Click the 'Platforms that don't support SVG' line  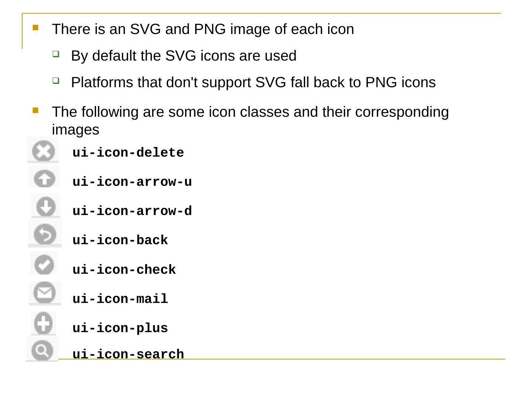[x=253, y=82]
